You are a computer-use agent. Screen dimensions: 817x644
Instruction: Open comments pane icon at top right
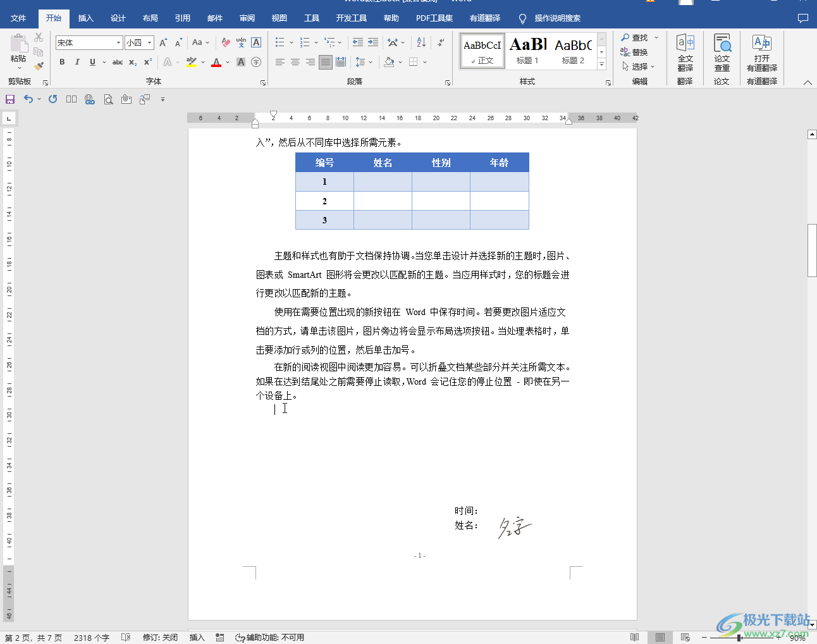coord(803,18)
